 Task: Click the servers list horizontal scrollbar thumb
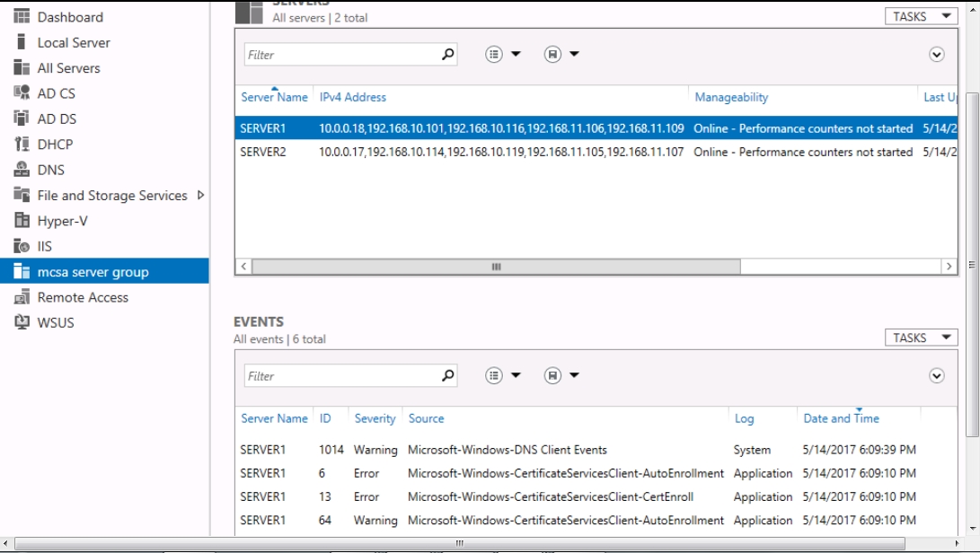(496, 267)
